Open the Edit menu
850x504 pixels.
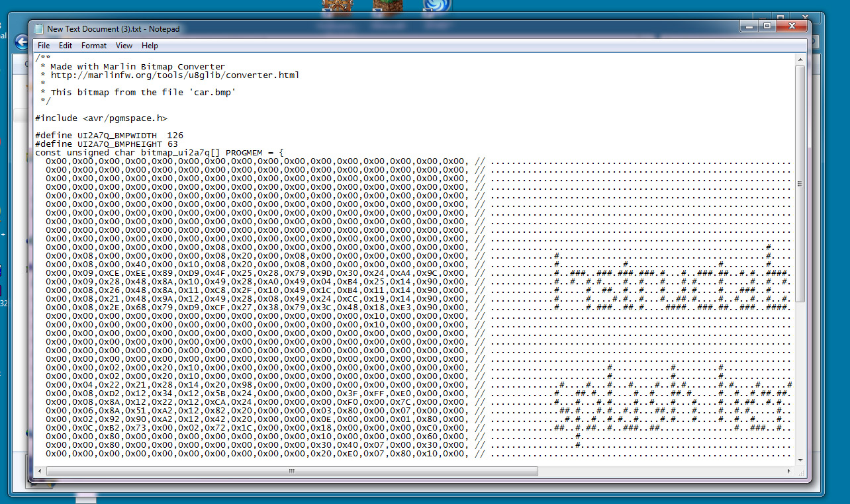(66, 46)
